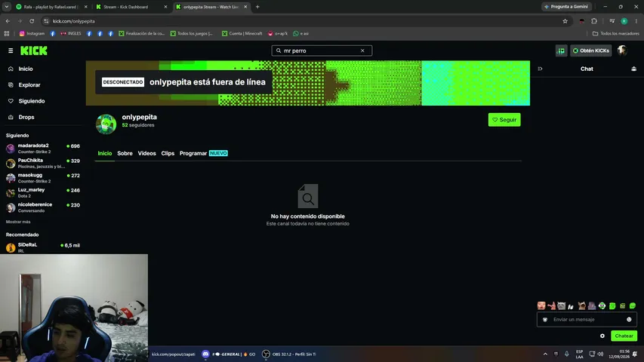
Task: Click the Obtén KICKs button
Action: pyautogui.click(x=590, y=51)
